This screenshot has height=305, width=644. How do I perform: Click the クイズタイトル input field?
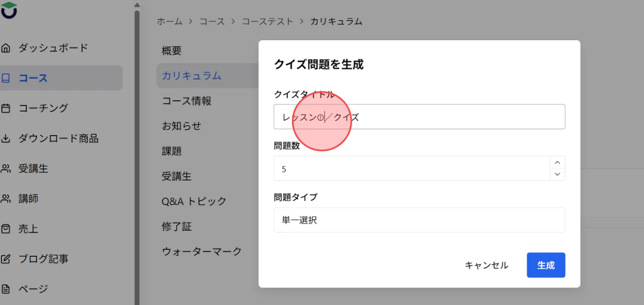click(419, 117)
